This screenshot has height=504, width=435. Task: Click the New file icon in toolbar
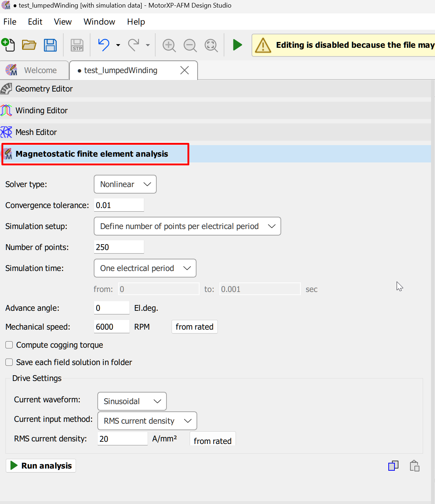(x=8, y=45)
